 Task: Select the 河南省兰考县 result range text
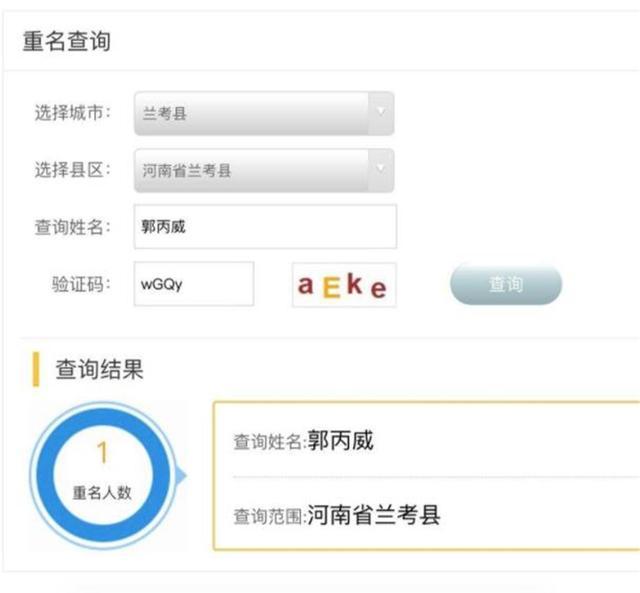[x=373, y=515]
